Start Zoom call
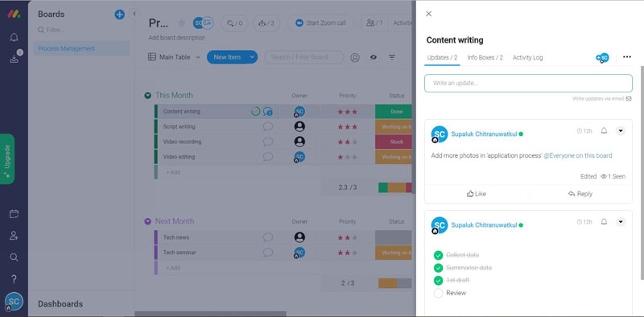Screen dimensions: 644x317 coord(320,23)
